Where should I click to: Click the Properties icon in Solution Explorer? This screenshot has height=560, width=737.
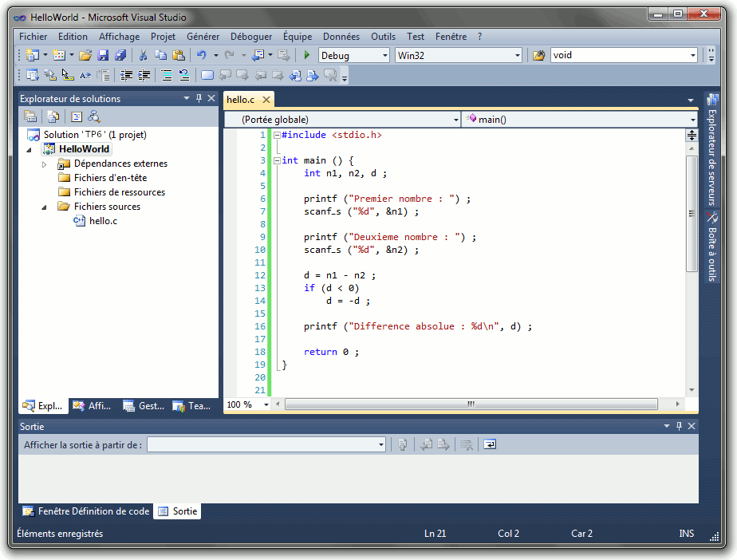pyautogui.click(x=30, y=116)
